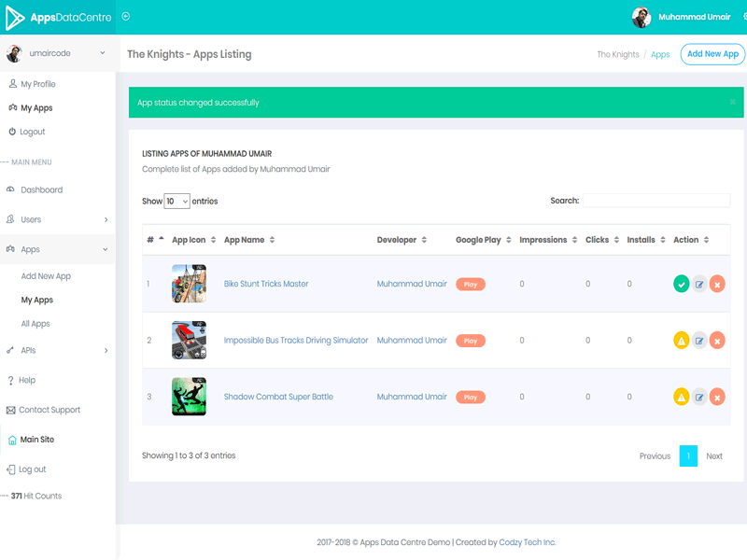The width and height of the screenshot is (747, 560).
Task: Open the Dashboard sidebar item
Action: (41, 189)
